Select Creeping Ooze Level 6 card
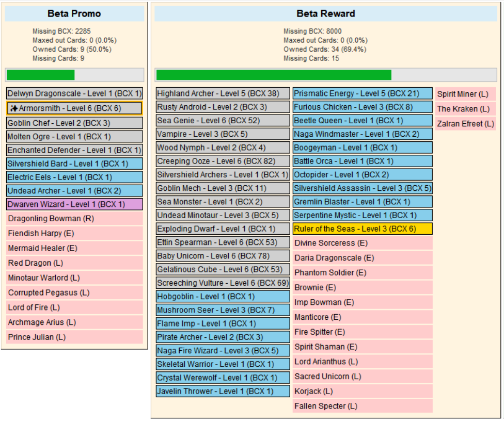The width and height of the screenshot is (504, 424). point(223,161)
